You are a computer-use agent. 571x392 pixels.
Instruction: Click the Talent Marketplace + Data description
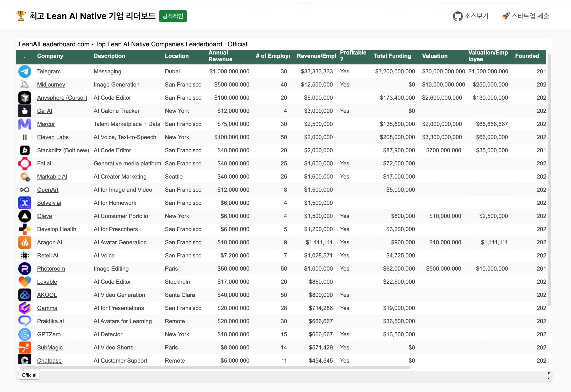point(127,124)
